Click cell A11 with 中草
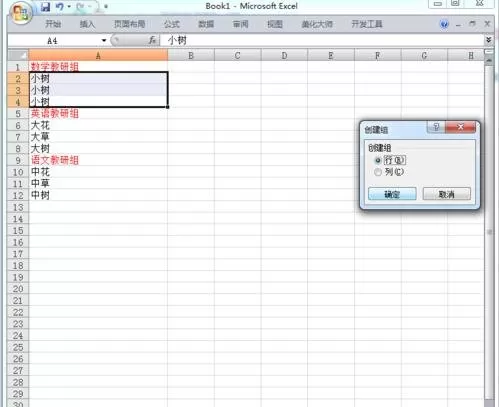This screenshot has width=499, height=407. click(98, 184)
